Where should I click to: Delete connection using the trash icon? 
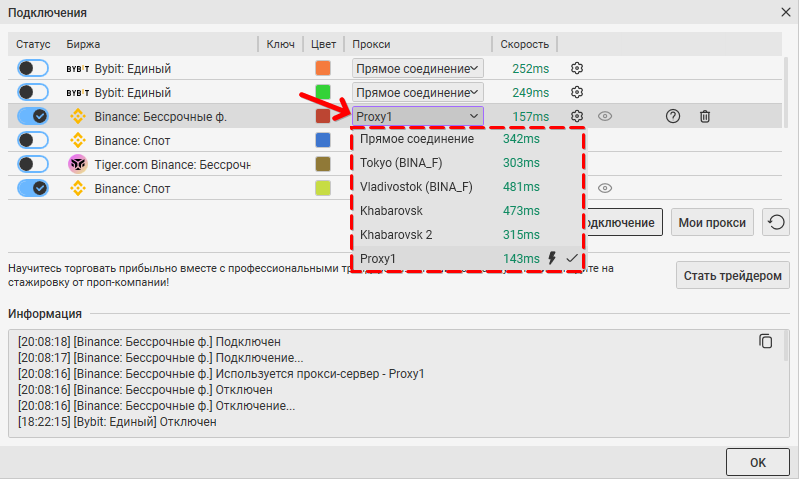705,116
